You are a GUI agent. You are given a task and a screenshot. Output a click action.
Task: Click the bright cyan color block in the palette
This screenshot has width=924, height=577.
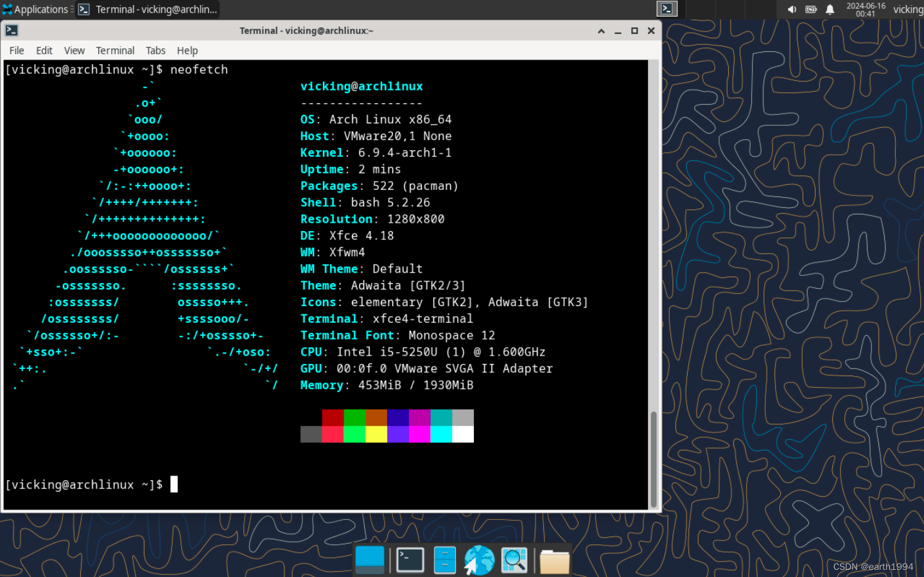click(441, 435)
